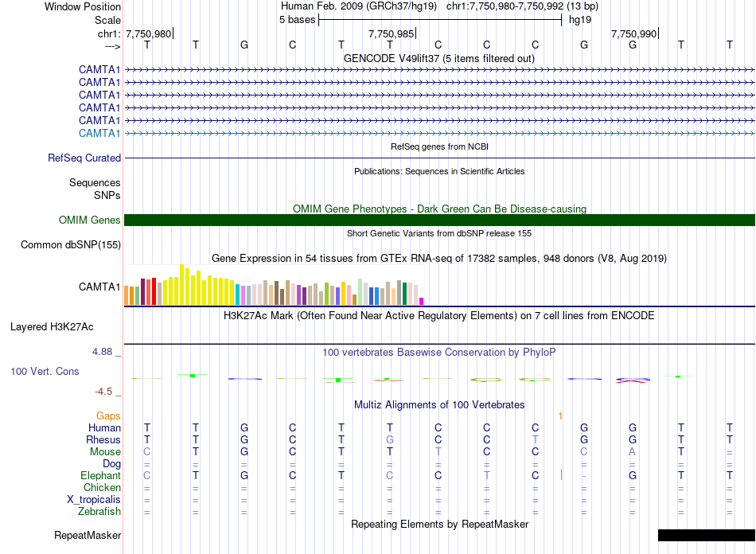Image resolution: width=756 pixels, height=554 pixels.
Task: Click the RepeatMasker track label
Action: pos(87,536)
